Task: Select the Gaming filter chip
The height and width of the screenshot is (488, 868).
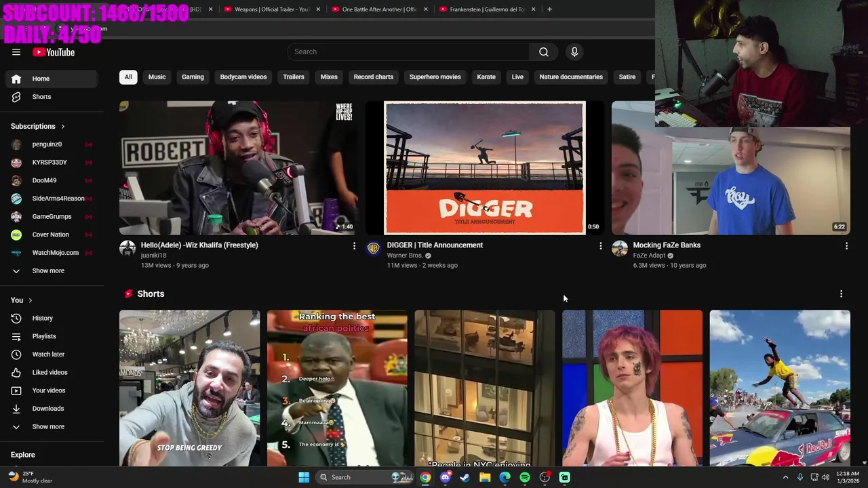Action: point(193,77)
